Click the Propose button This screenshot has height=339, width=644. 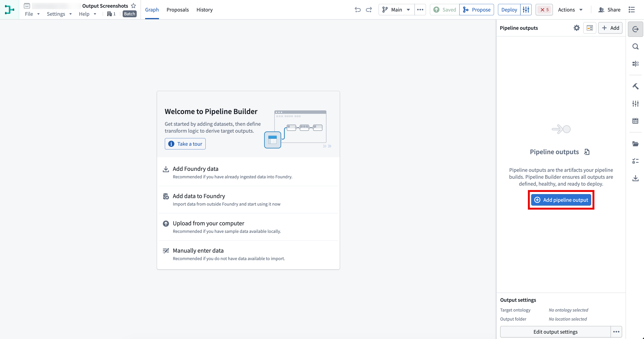pyautogui.click(x=477, y=10)
